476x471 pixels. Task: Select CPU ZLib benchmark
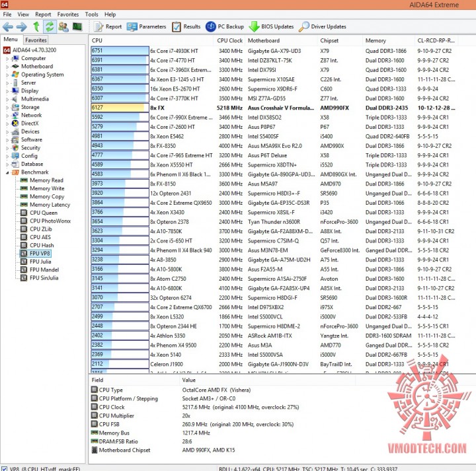click(x=41, y=229)
